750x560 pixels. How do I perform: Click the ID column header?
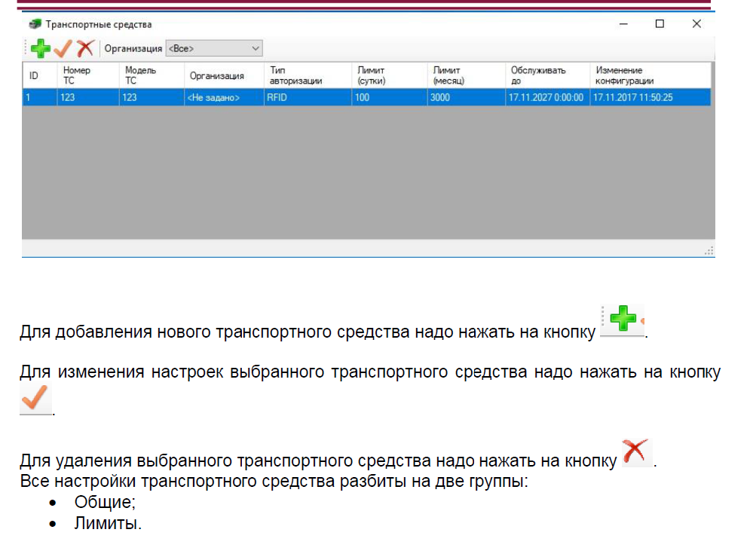tap(40, 75)
